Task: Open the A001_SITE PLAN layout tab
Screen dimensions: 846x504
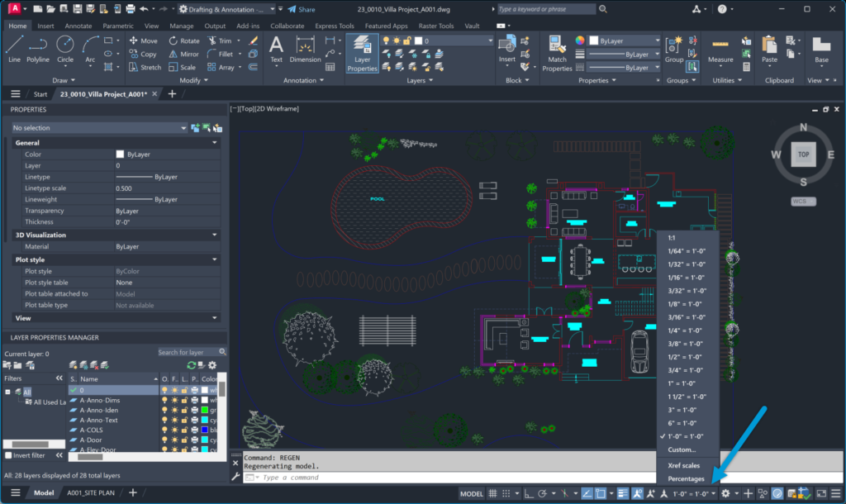Action: tap(89, 493)
